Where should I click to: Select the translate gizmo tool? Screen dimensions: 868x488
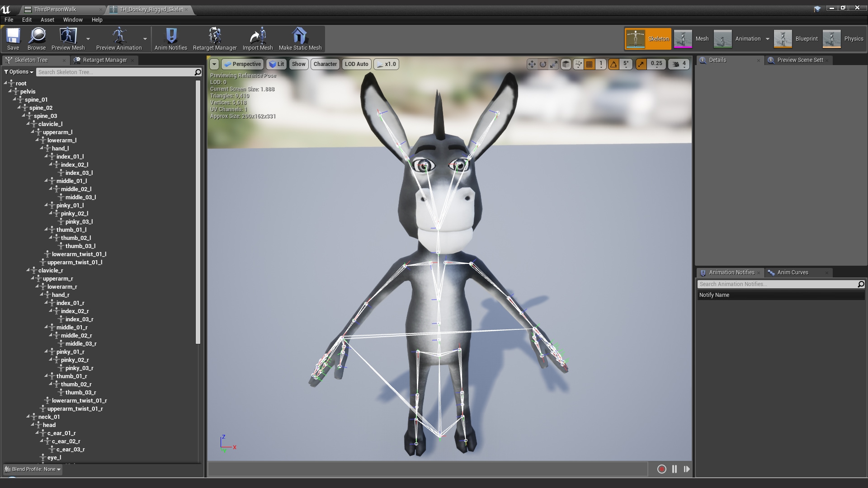(x=532, y=64)
